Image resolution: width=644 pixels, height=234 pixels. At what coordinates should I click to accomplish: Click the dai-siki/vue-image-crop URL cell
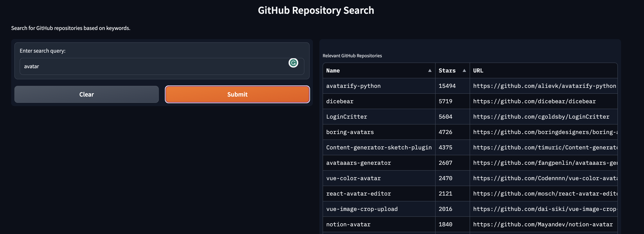click(543, 209)
